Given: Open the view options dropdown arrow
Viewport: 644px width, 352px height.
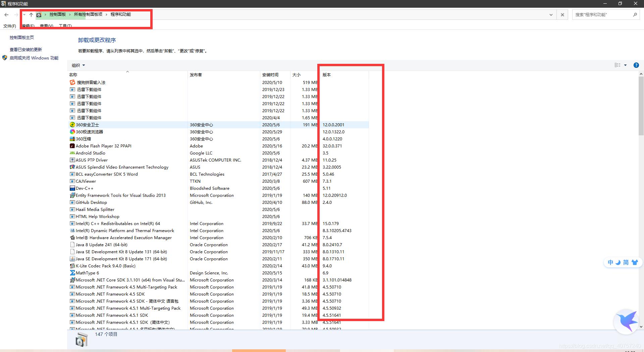Looking at the screenshot, I should 625,65.
